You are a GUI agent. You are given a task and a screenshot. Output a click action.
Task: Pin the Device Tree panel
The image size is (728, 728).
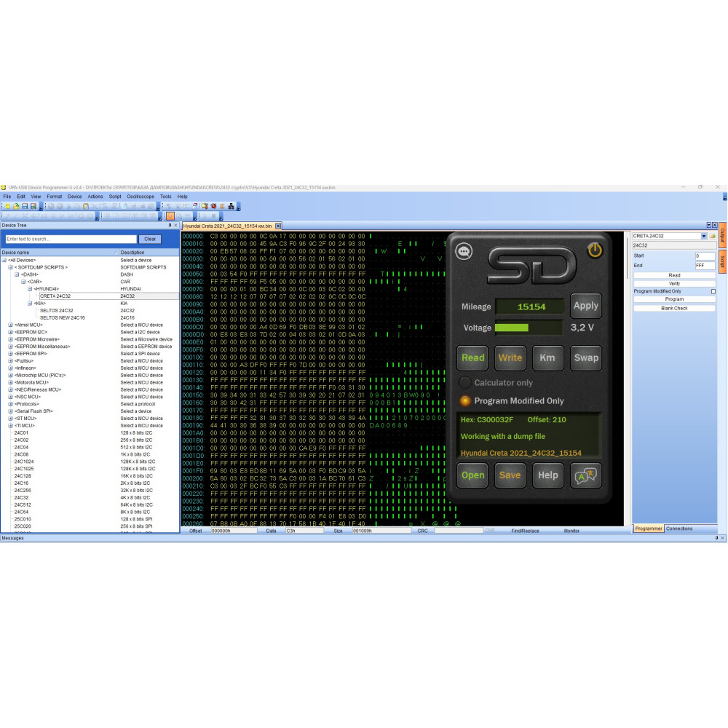pos(170,225)
